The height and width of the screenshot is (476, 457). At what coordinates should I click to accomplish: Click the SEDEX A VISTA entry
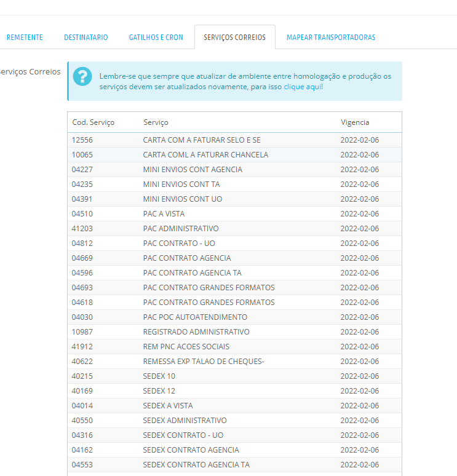tap(168, 406)
